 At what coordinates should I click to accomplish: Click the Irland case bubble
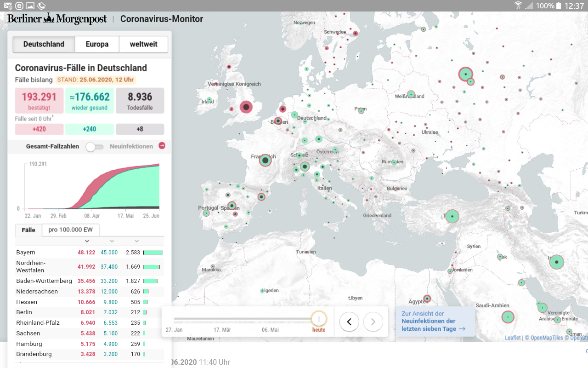coord(209,100)
